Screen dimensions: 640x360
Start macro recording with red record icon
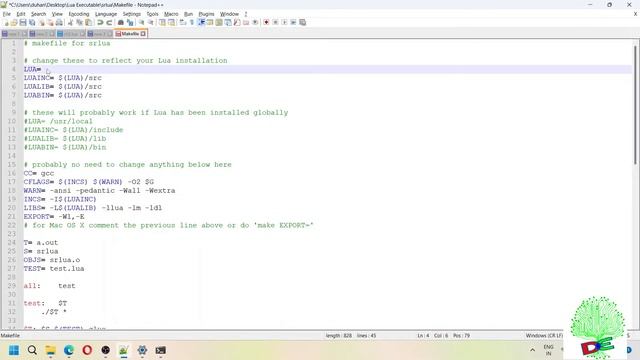tap(266, 22)
